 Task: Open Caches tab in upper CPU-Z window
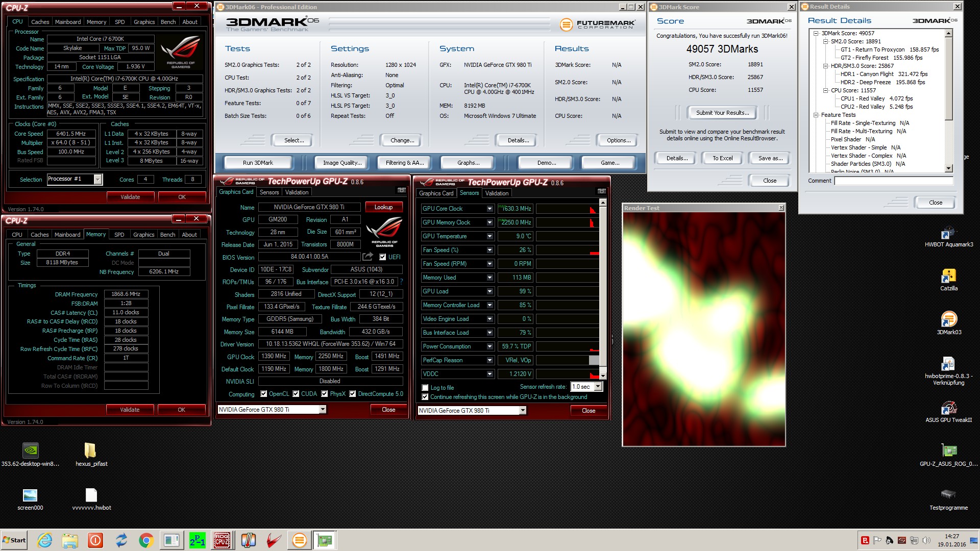(x=40, y=22)
